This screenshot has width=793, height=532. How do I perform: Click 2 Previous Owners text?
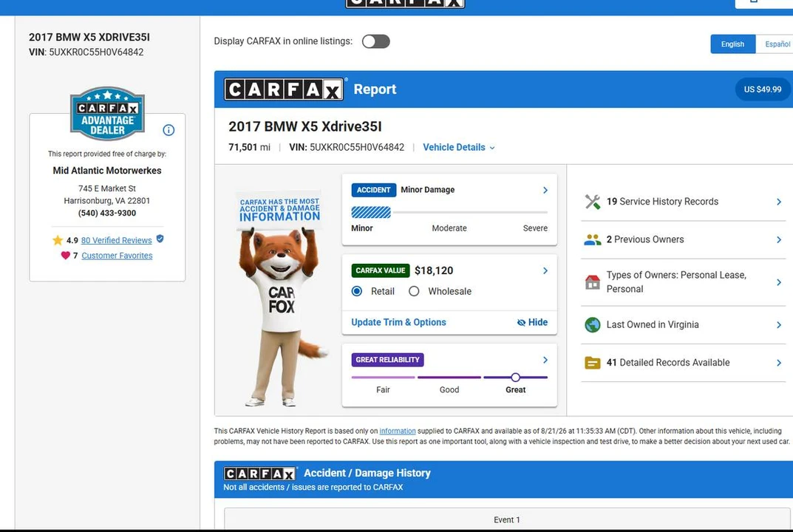(x=644, y=239)
